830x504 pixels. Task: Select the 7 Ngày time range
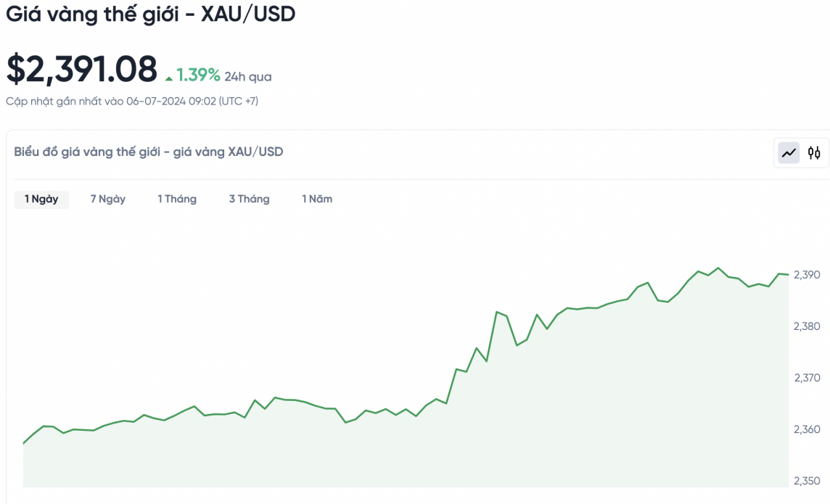coord(108,199)
